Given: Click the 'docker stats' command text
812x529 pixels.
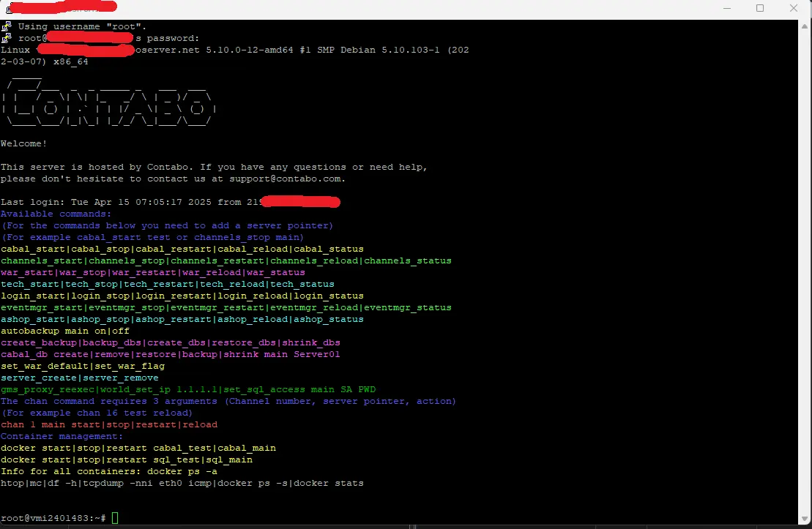Looking at the screenshot, I should click(329, 484).
